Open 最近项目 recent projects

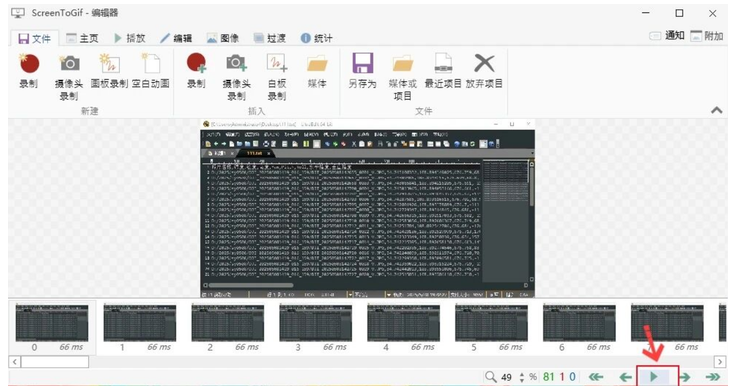443,71
